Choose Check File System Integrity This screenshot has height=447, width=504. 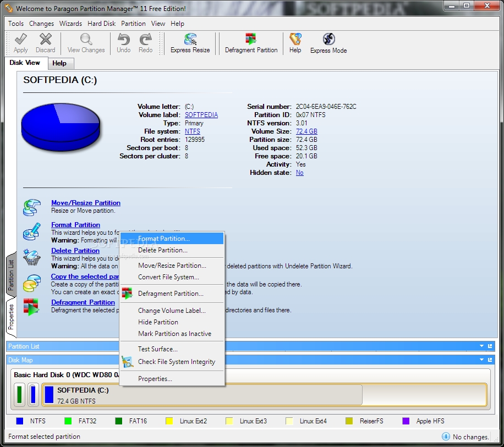172,362
